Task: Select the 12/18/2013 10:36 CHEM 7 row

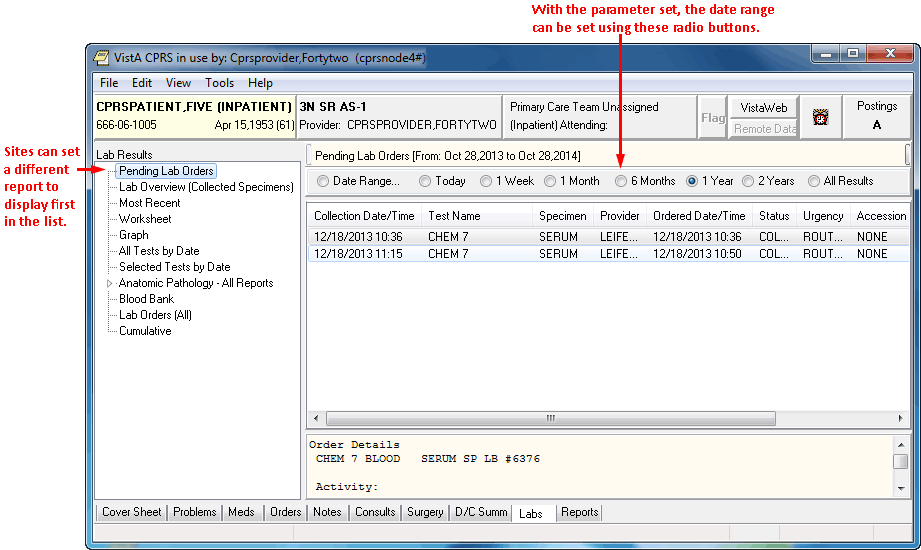Action: coord(608,237)
